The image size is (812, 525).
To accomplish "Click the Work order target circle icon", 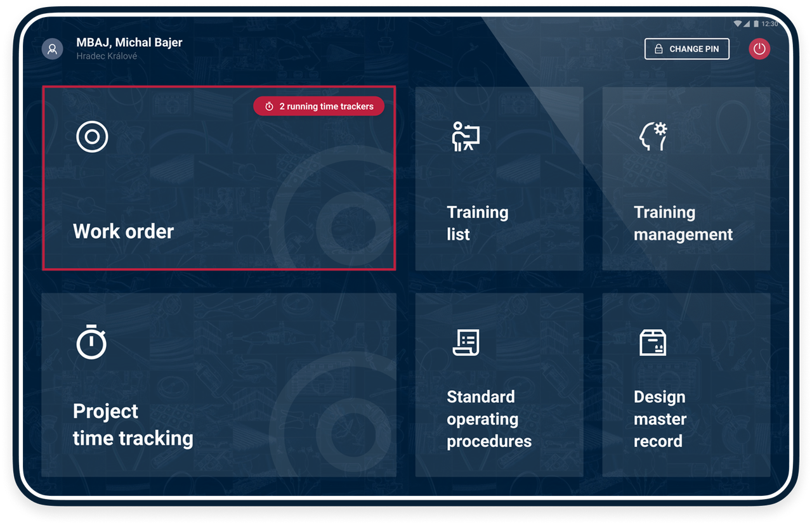I will 92,137.
